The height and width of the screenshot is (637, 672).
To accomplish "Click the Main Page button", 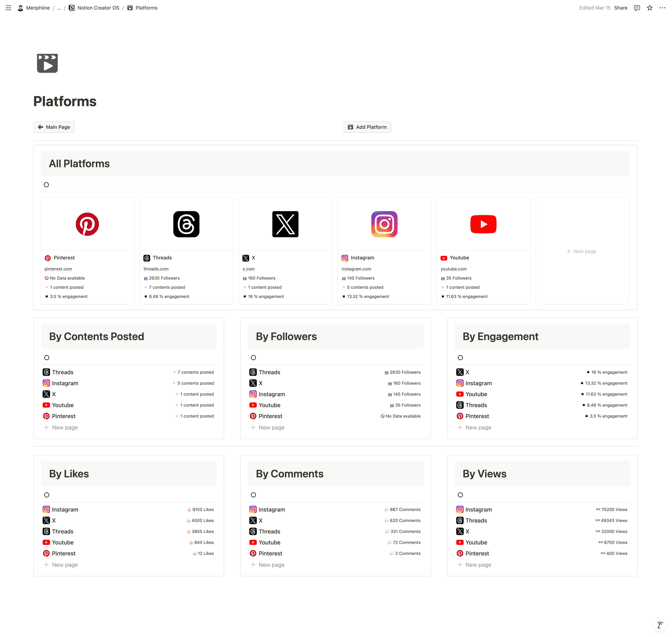I will 54,127.
